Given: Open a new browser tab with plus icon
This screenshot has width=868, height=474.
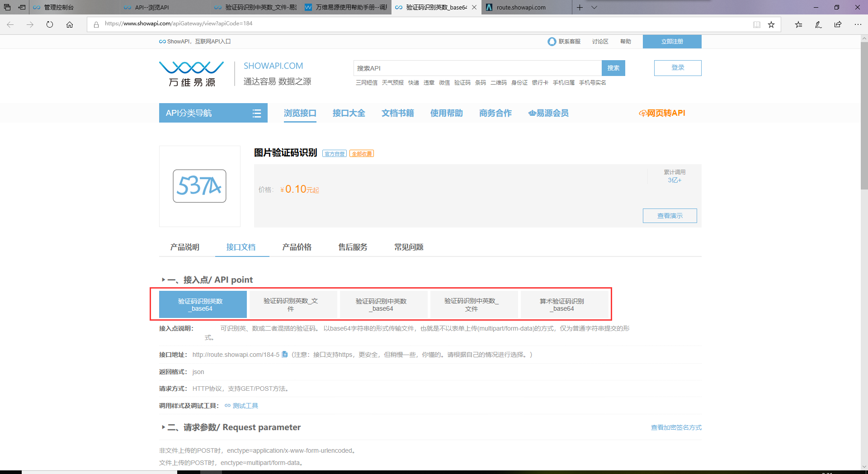Looking at the screenshot, I should (580, 7).
